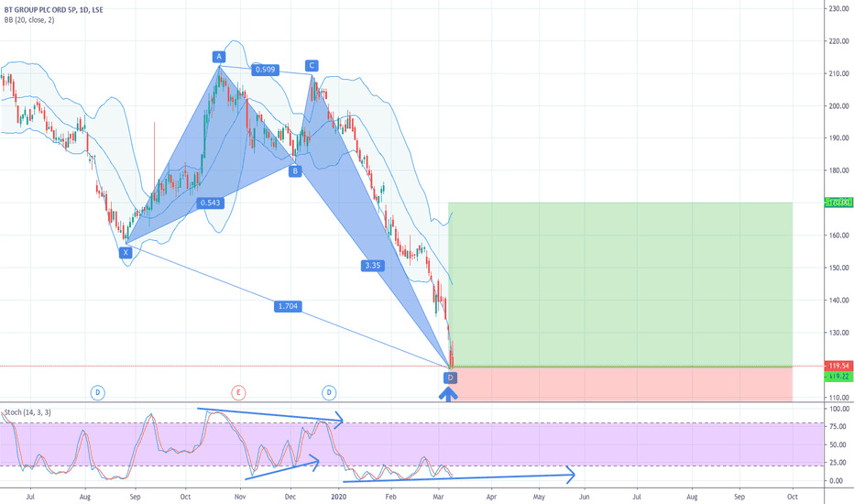Click the earnings marker E near November
The height and width of the screenshot is (504, 854).
[238, 392]
